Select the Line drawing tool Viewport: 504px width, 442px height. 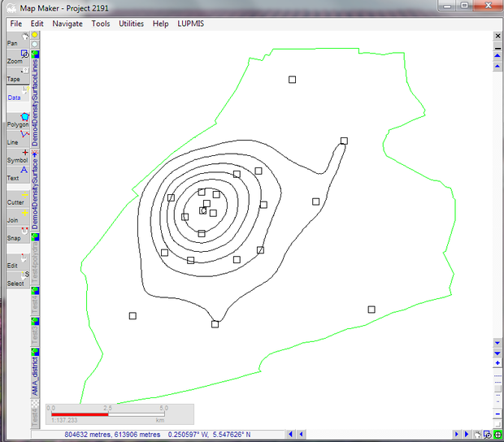tap(15, 139)
